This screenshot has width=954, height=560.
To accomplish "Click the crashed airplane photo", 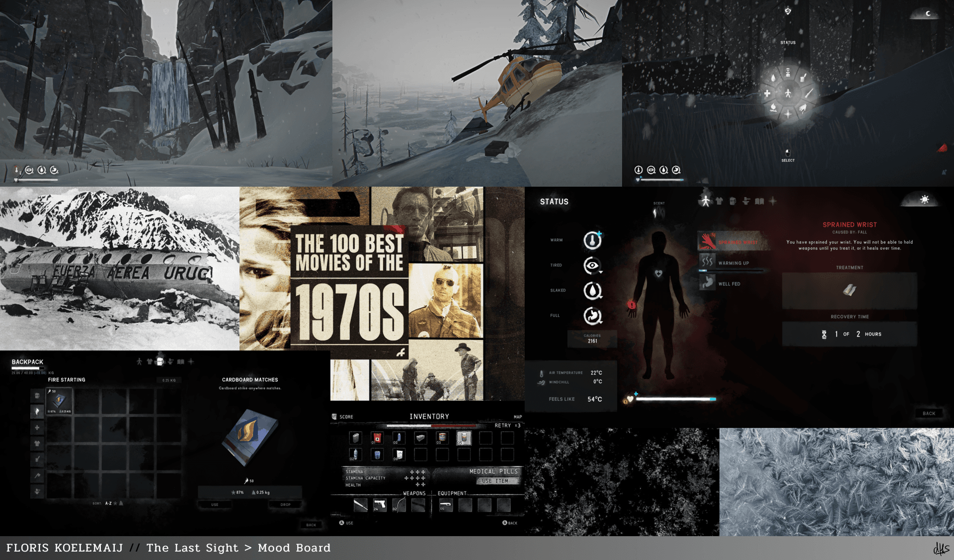I will pos(119,269).
